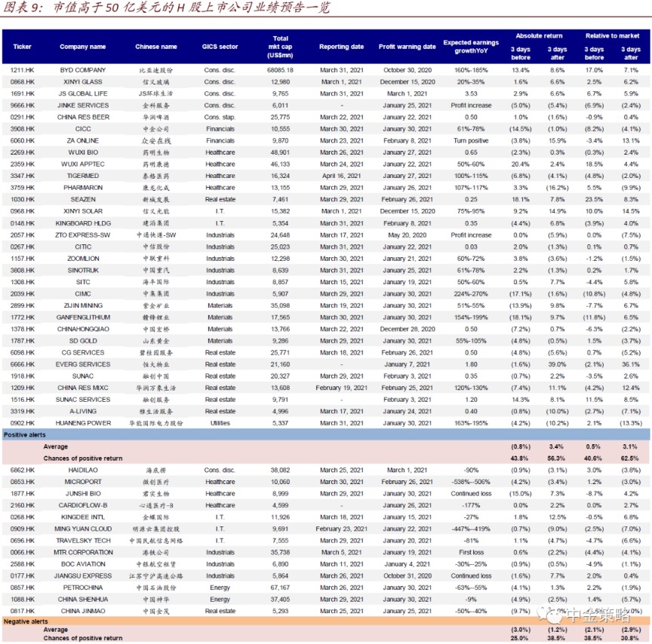The image size is (652, 644).
Task: Select the 'MTR CORPORATION' company cell
Action: point(83,553)
